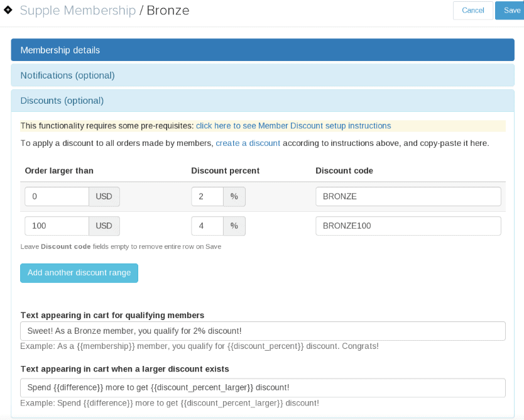
Task: Click the 'Example: Spend {{difference}} more' hint
Action: click(170, 403)
